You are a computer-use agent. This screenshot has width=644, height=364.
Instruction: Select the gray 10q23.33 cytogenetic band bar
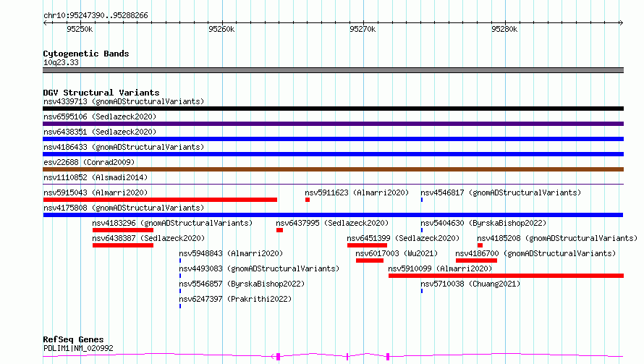pos(333,70)
